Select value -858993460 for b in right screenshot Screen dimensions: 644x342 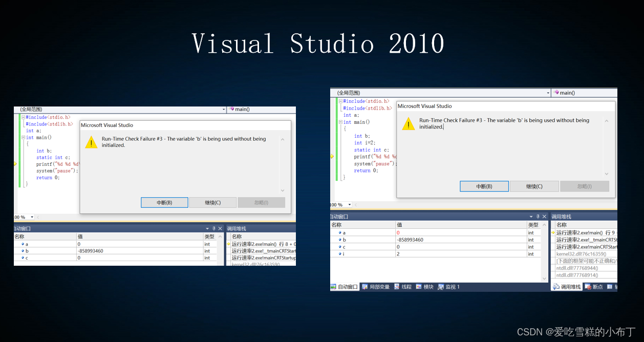(410, 240)
